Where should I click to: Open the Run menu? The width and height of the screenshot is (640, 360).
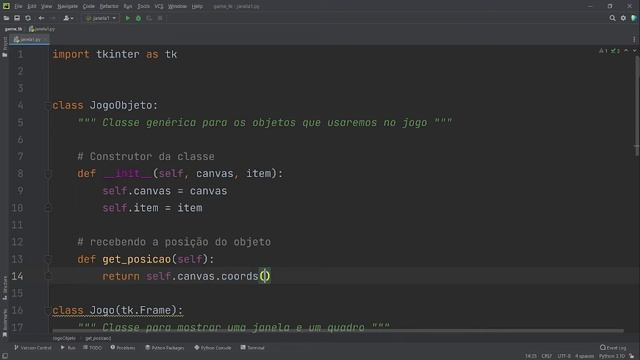(128, 7)
